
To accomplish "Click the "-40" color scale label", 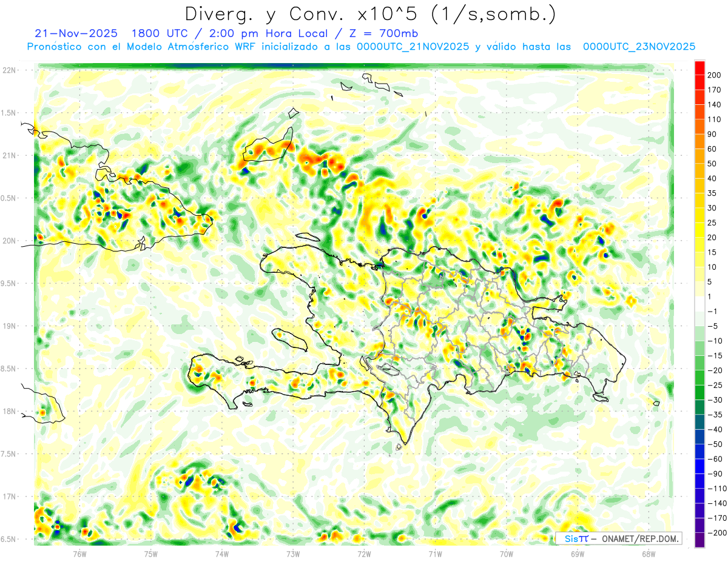I will [715, 430].
